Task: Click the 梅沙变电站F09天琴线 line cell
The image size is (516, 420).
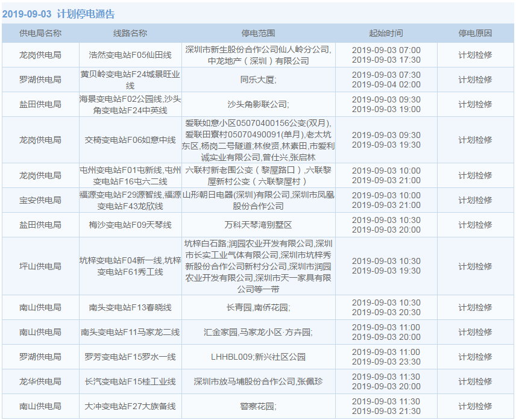Action: [x=130, y=225]
